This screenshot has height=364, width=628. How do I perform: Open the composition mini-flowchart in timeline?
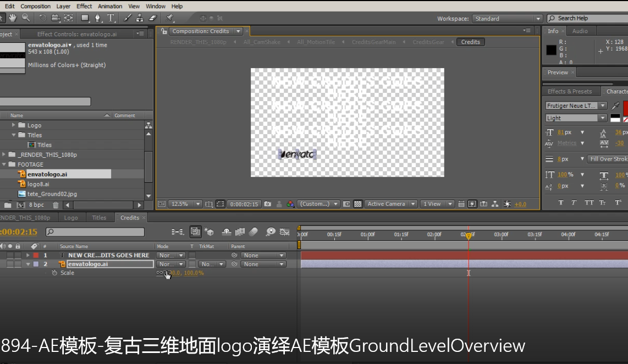pos(177,232)
